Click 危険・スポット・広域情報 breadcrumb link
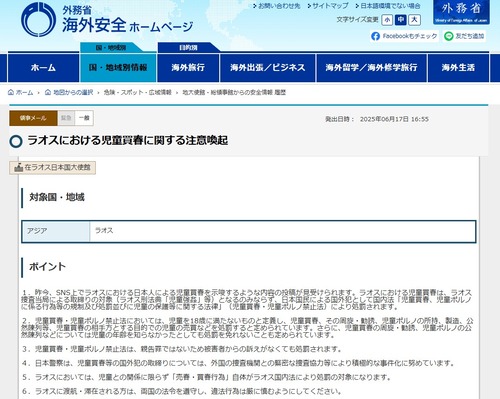The width and height of the screenshot is (500, 399). [137, 92]
